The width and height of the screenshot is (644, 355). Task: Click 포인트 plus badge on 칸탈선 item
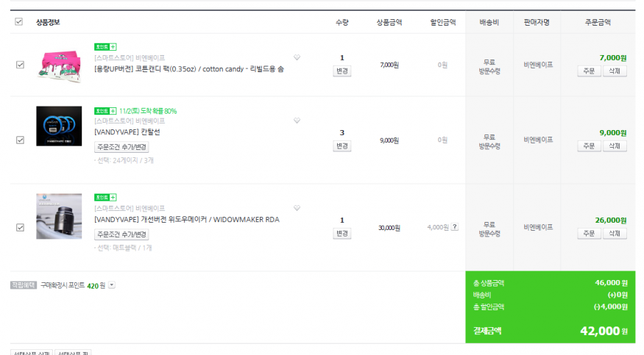click(x=105, y=111)
